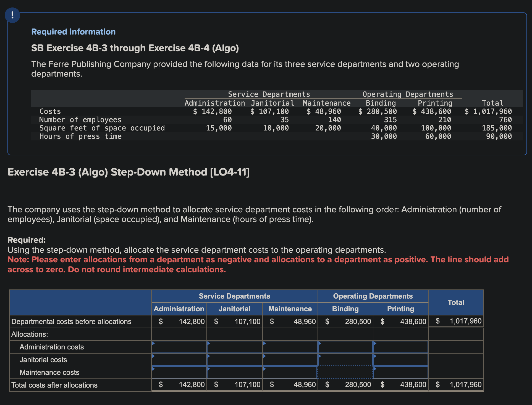Select Janitorial costs cell under Maintenance column
This screenshot has height=405, width=532.
pos(290,360)
